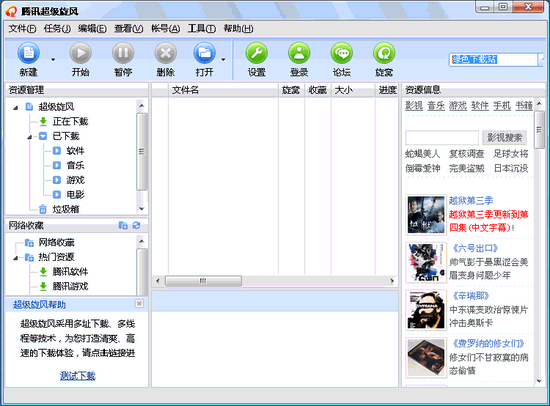Click the 完美盗贼 keyword link
550x406 pixels.
pyautogui.click(x=467, y=168)
